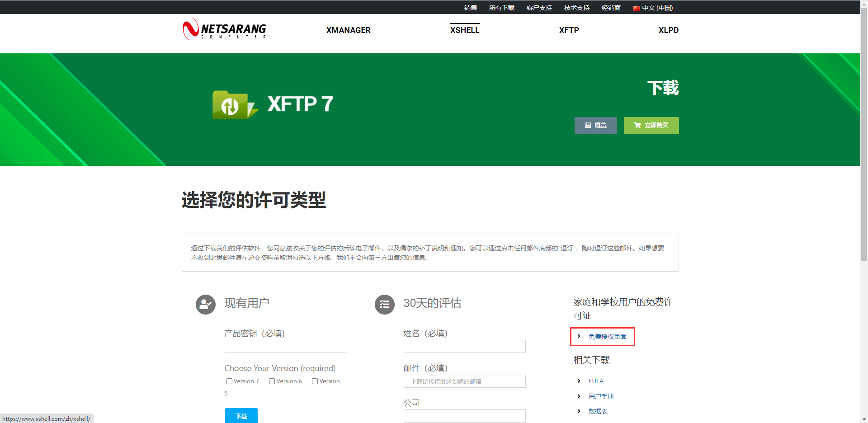Image resolution: width=868 pixels, height=423 pixels.
Task: Click the blue 下载 download button
Action: click(x=241, y=416)
